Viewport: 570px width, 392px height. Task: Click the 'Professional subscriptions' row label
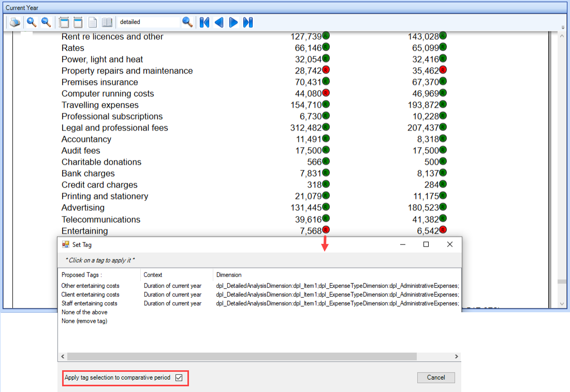(112, 117)
